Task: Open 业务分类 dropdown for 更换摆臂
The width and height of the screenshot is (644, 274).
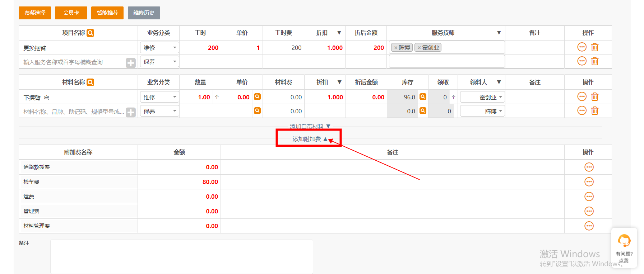Action: tap(159, 47)
